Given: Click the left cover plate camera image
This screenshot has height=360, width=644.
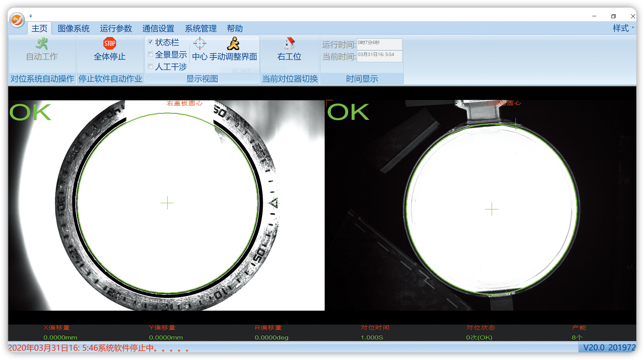Looking at the screenshot, I should 166,205.
